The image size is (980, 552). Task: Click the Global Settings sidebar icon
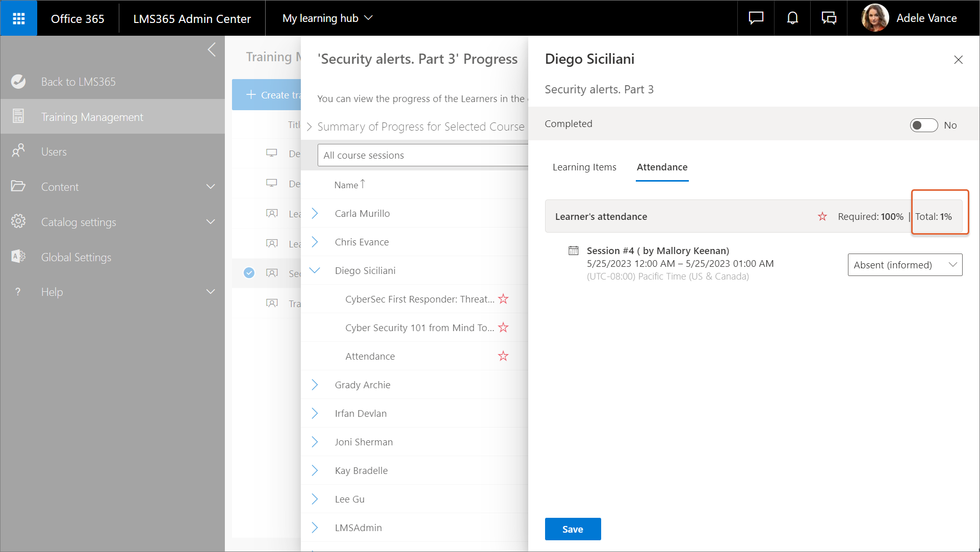coord(18,257)
